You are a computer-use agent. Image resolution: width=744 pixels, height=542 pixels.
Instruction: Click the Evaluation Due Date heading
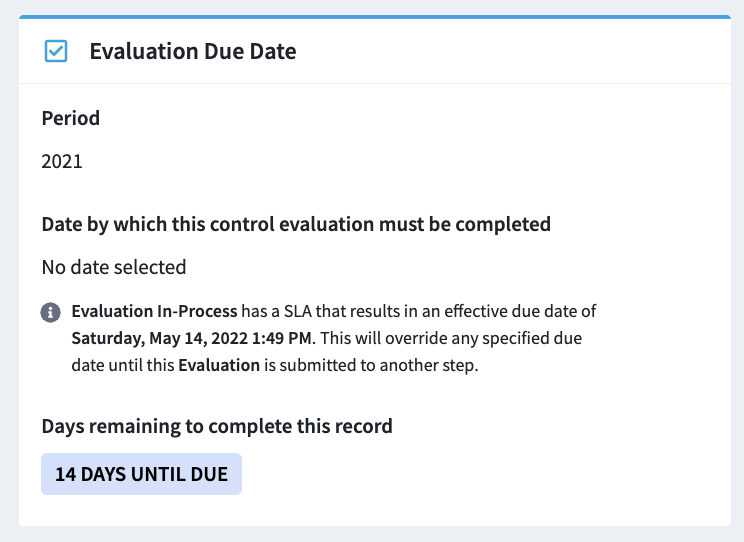tap(193, 51)
